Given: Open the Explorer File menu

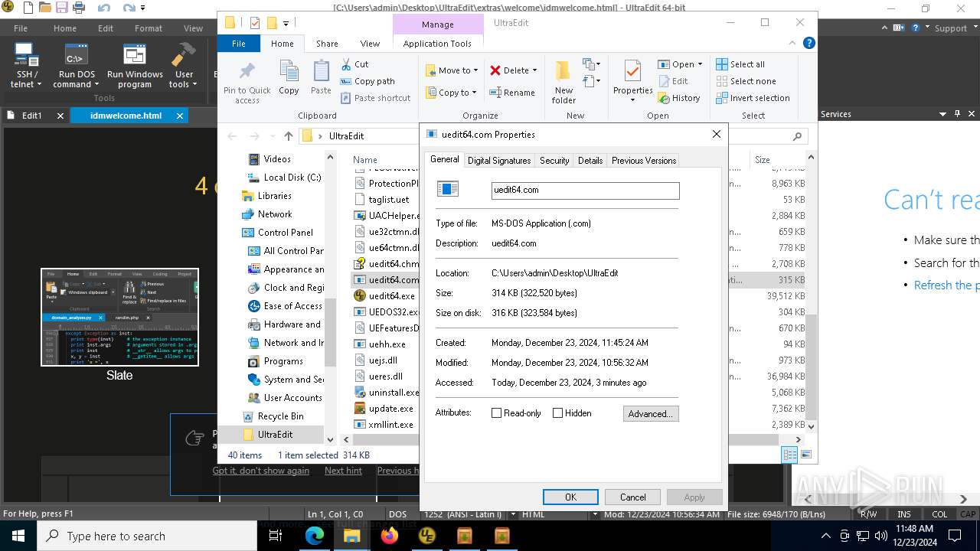Looking at the screenshot, I should (x=239, y=44).
